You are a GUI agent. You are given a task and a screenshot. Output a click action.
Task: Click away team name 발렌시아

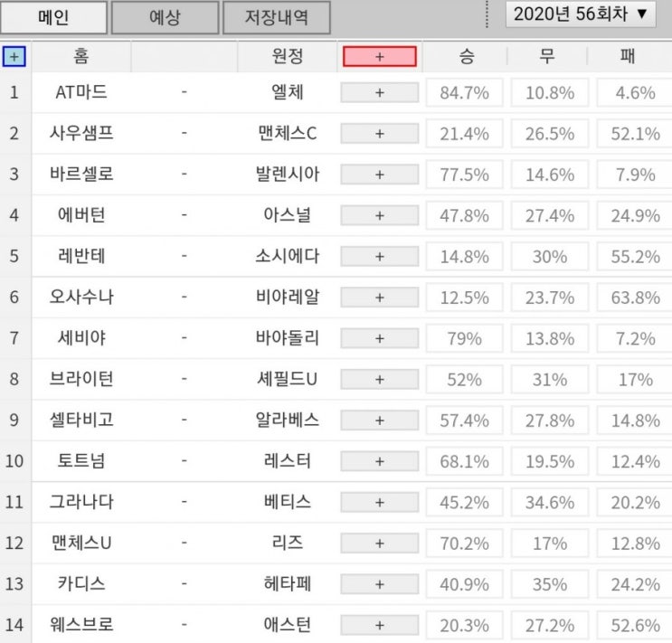click(288, 174)
